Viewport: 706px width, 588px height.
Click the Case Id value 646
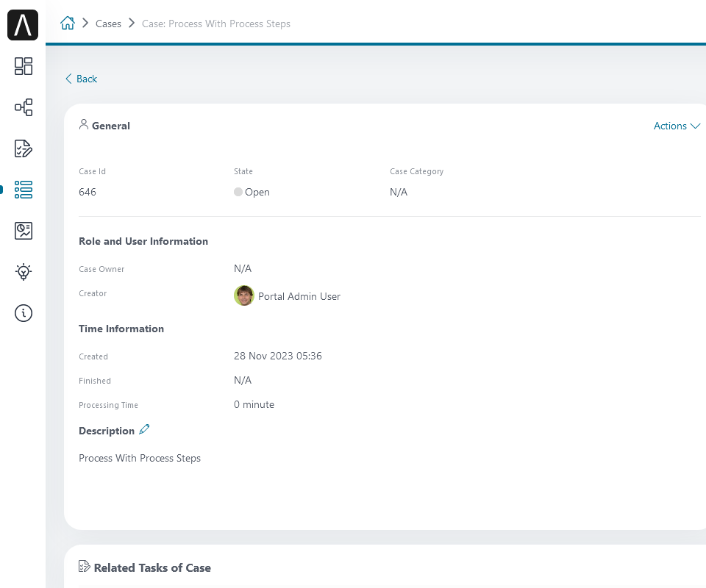[88, 192]
